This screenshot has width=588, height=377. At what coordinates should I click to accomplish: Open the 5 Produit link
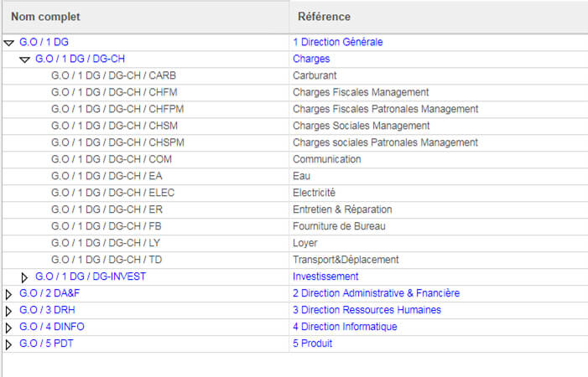click(x=313, y=343)
